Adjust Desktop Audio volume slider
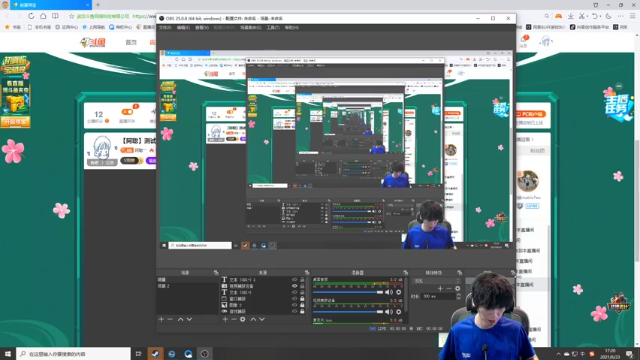The width and height of the screenshot is (640, 360). 348,292
